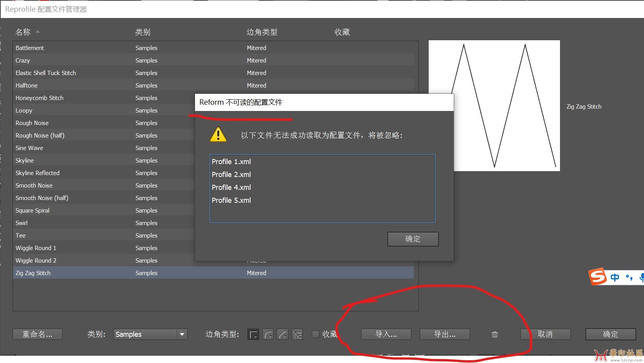Select Profile 5.xml in the list

tap(322, 200)
